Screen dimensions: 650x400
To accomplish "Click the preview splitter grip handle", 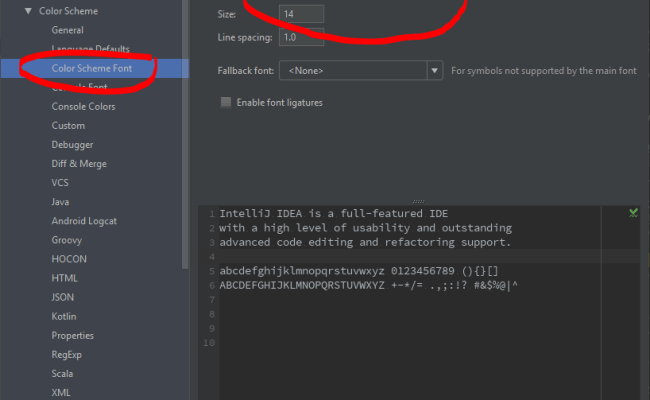I will point(419,201).
